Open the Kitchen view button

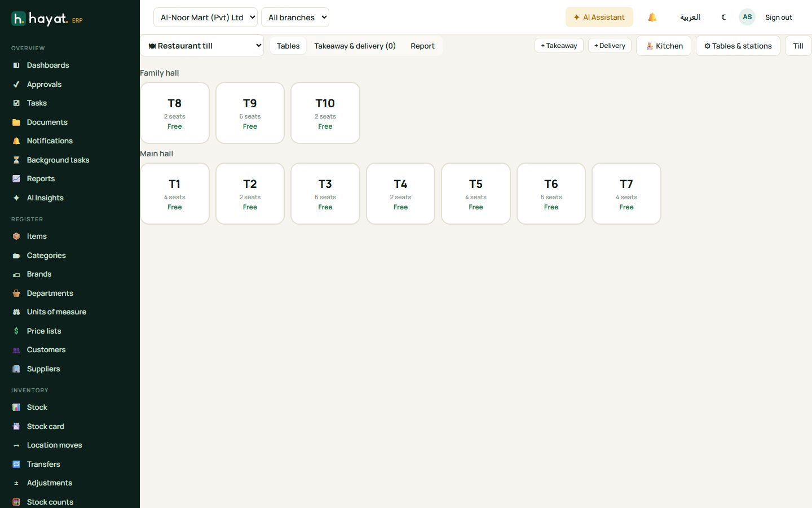click(664, 46)
